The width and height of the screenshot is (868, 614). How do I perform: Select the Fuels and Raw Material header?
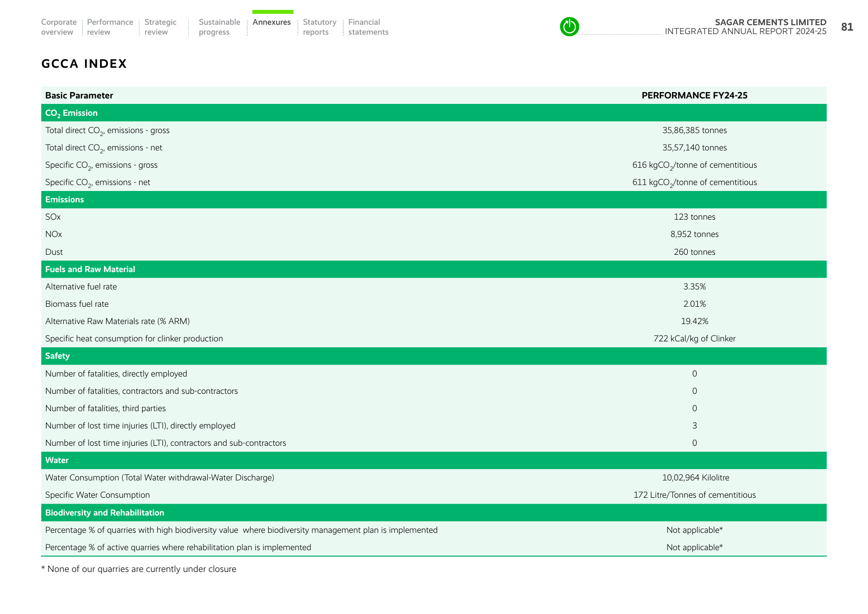(x=434, y=269)
